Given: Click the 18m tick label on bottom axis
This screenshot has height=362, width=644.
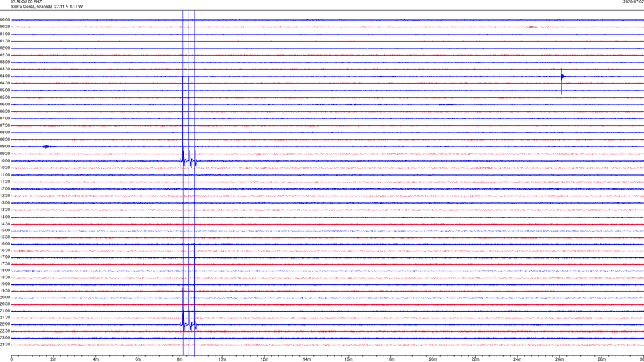Looking at the screenshot, I should tap(391, 359).
